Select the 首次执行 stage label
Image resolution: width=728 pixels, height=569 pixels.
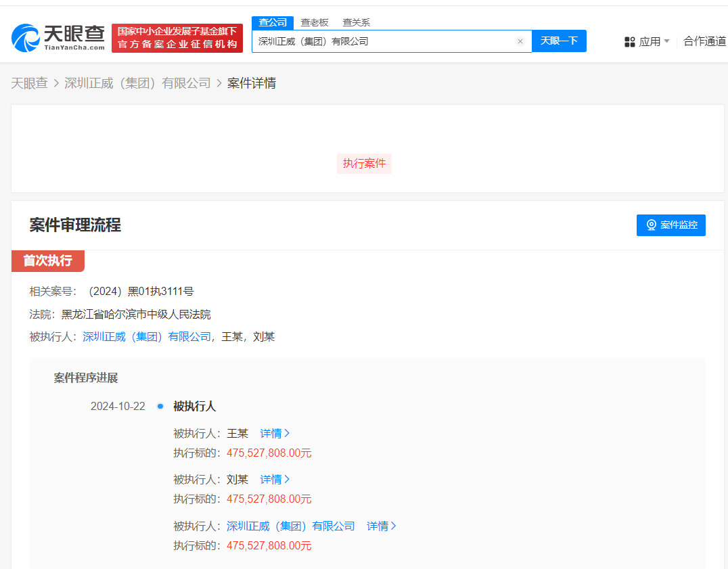point(48,261)
